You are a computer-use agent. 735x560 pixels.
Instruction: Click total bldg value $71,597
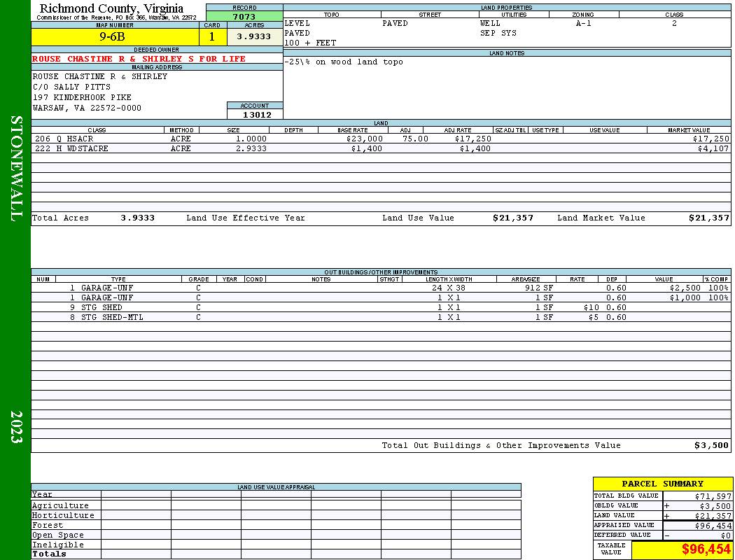click(x=713, y=496)
